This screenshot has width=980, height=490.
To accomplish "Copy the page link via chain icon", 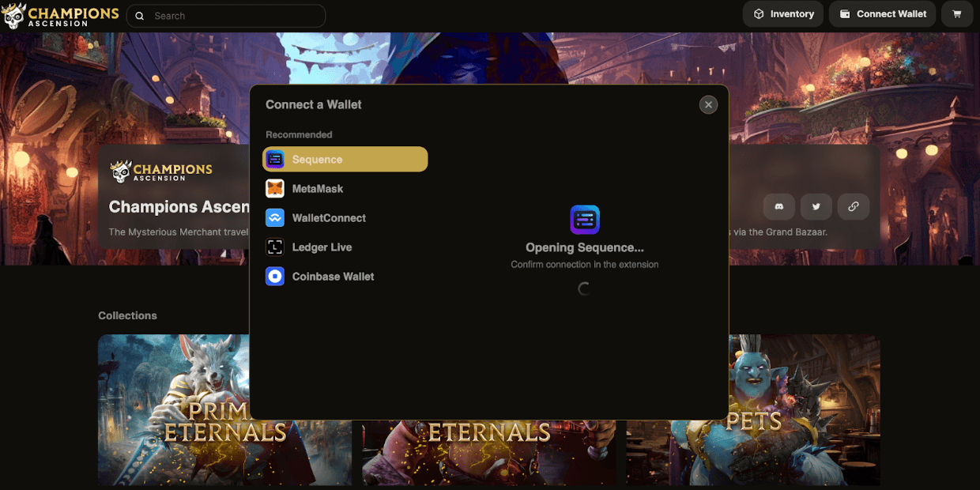I will [854, 206].
